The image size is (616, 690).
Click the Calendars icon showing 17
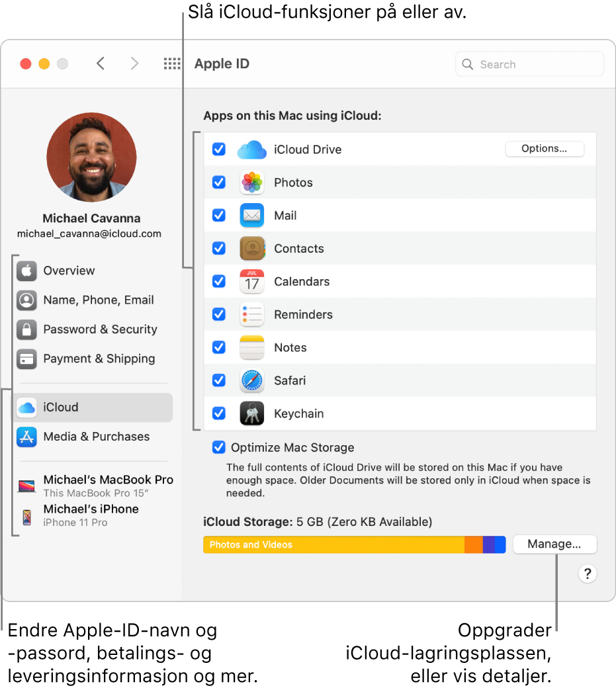pos(251,281)
